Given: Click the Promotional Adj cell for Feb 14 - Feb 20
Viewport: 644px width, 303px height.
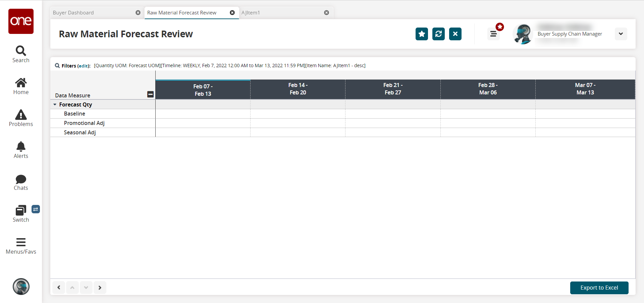Looking at the screenshot, I should click(298, 123).
